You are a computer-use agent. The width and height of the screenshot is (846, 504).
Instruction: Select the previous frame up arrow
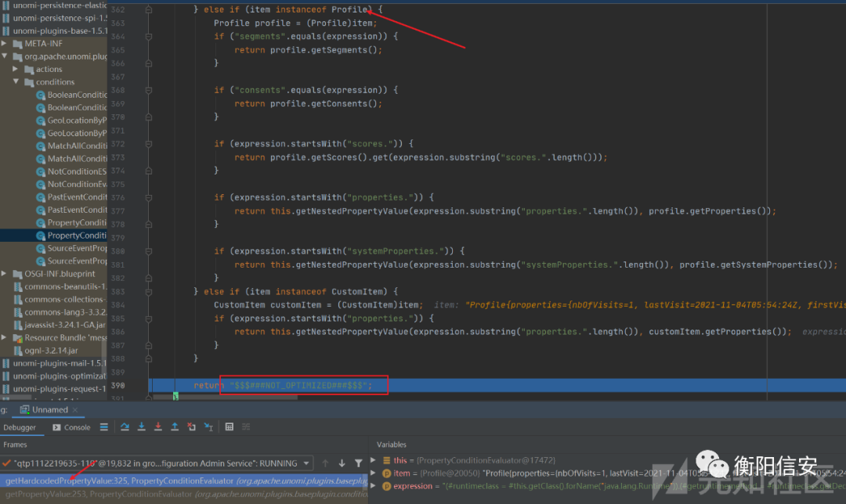[325, 463]
